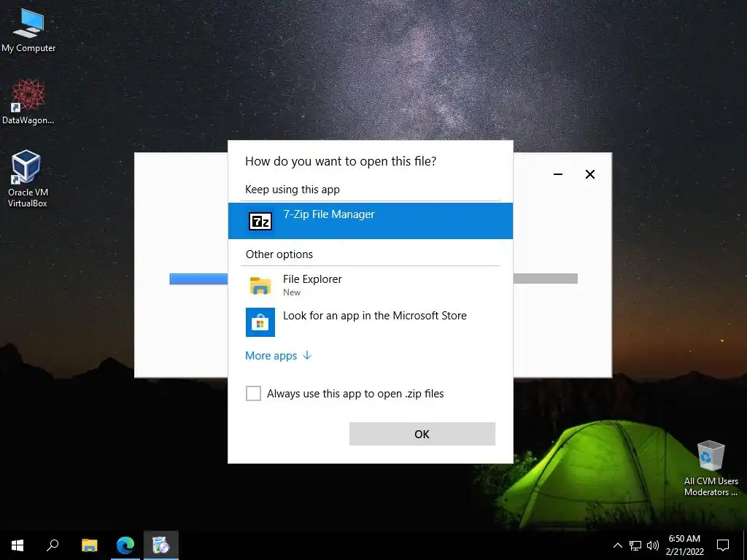Click the blue progress bar in background window
The width and height of the screenshot is (747, 560).
pyautogui.click(x=198, y=279)
